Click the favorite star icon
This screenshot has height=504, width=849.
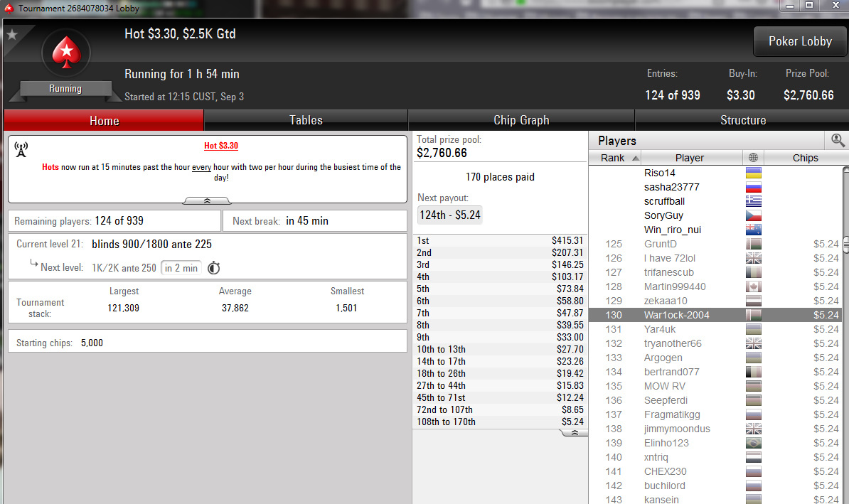(12, 36)
